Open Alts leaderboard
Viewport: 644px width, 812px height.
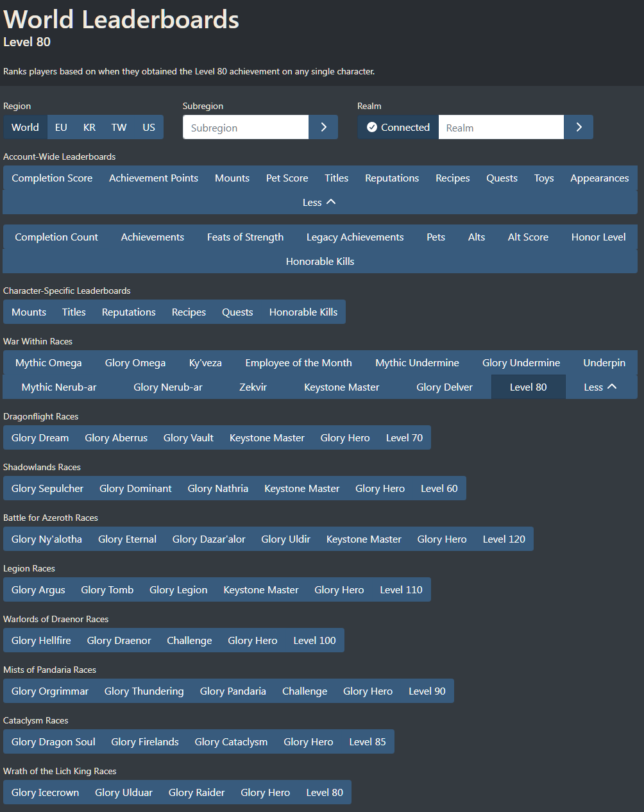point(477,237)
